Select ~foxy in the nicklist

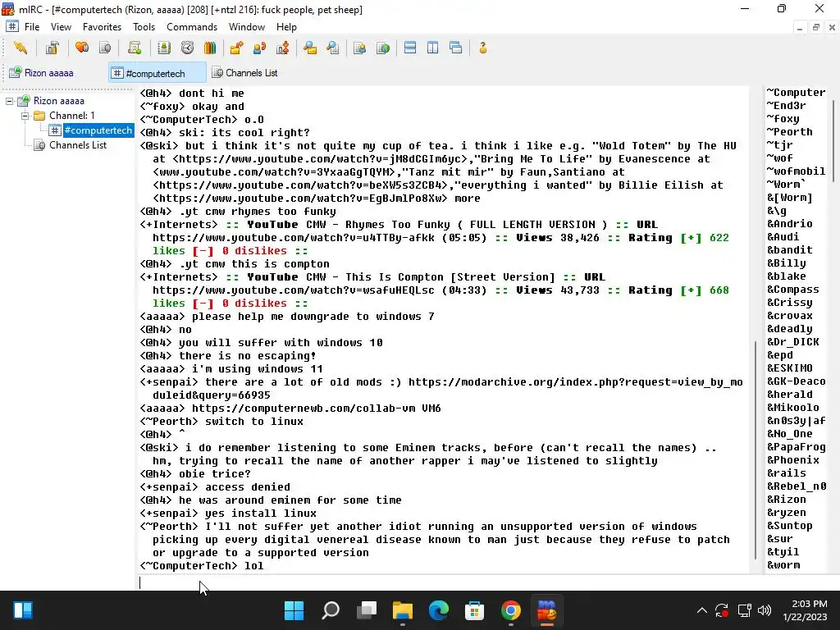(x=783, y=119)
